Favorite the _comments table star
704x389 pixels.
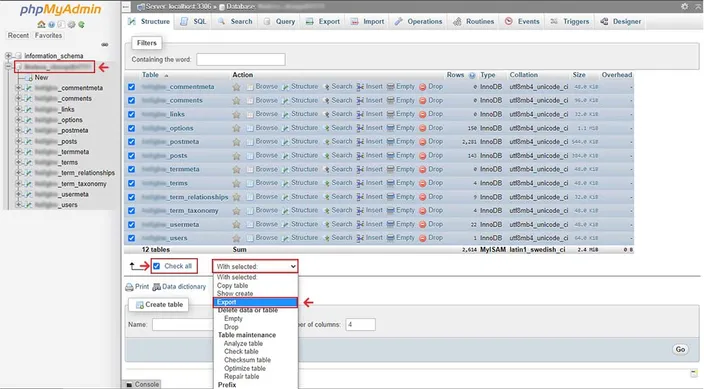pos(236,101)
